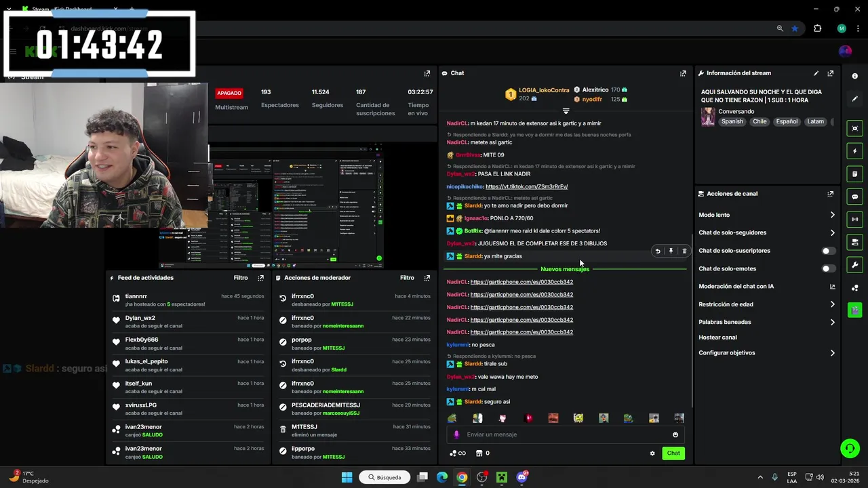868x488 pixels.
Task: Open Filtro in Acciones de moderador
Action: [407, 278]
